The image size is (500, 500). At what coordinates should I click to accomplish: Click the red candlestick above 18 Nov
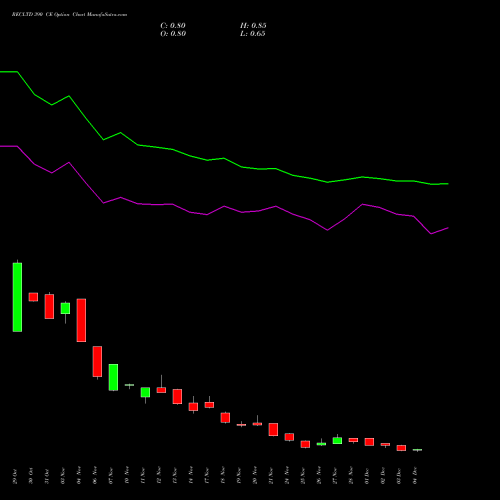point(225,418)
